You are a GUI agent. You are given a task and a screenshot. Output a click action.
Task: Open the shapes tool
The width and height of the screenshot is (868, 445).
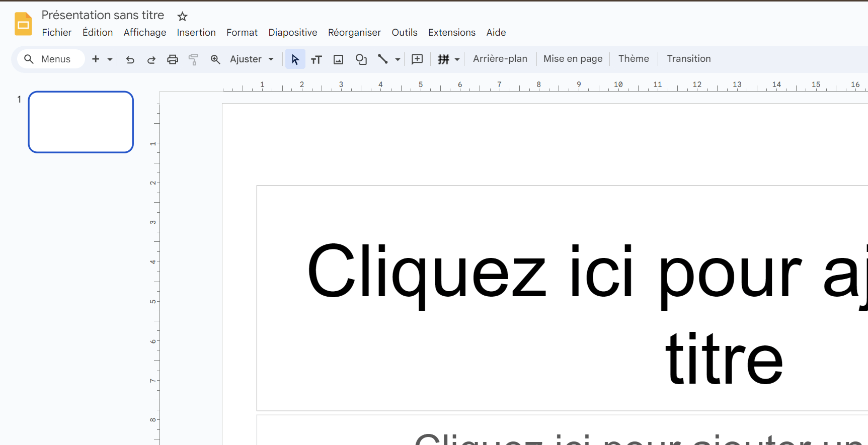point(361,59)
